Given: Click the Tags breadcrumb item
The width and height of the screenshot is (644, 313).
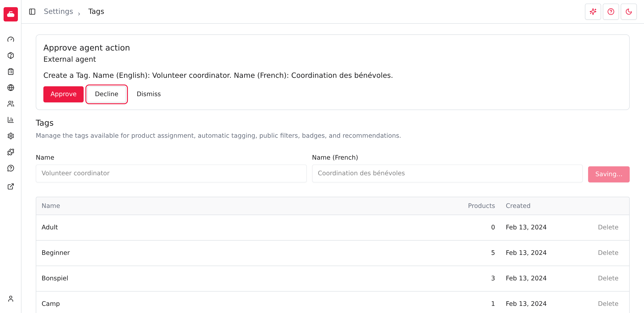Looking at the screenshot, I should [x=96, y=11].
